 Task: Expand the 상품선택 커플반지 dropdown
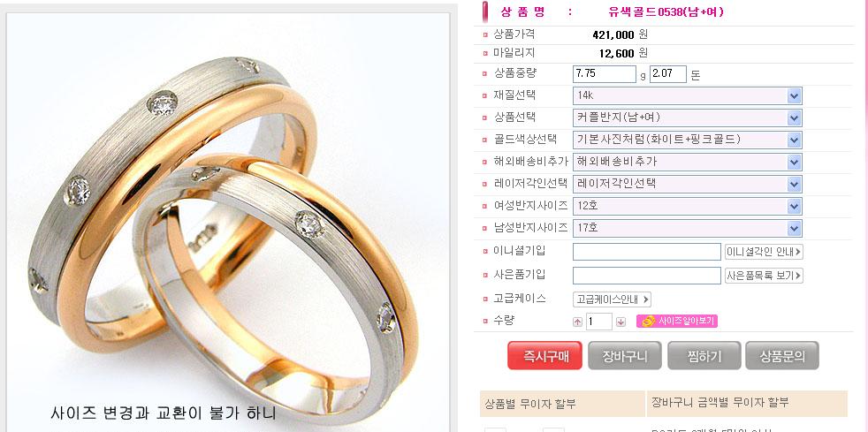687,117
